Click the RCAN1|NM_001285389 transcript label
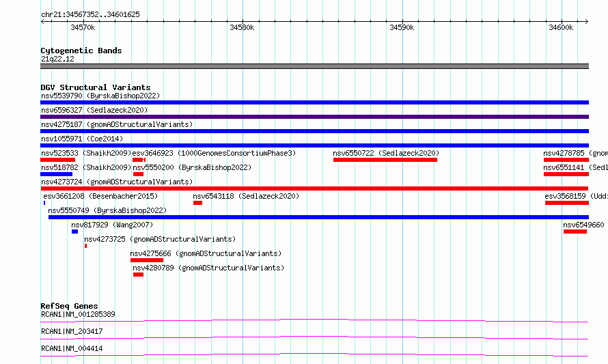Image resolution: width=608 pixels, height=364 pixels. 78,314
